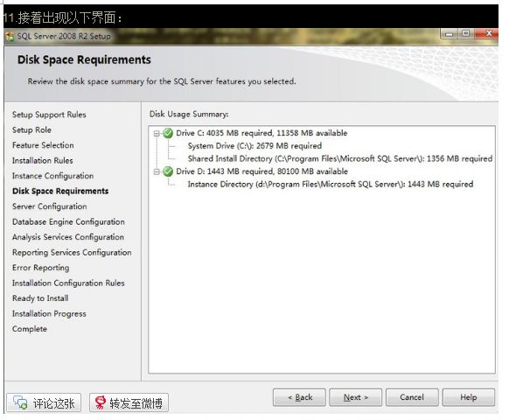Screen dimensions: 509x420
Task: Select Installation Rules step
Action: 43,160
